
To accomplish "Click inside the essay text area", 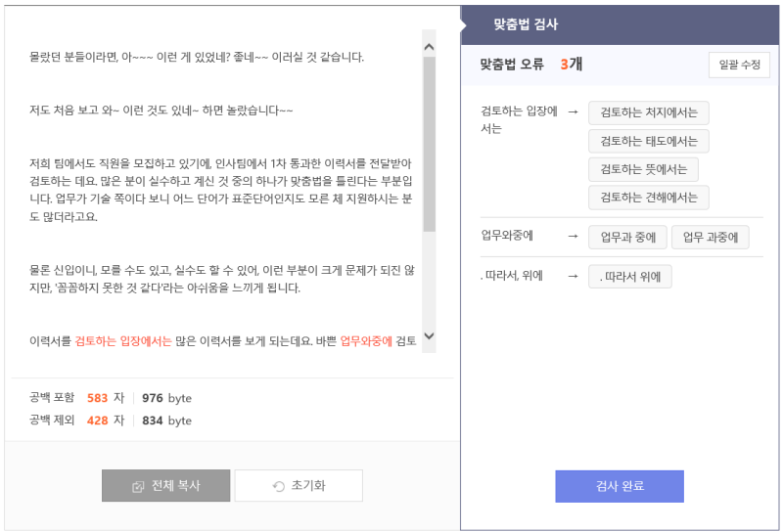I will [x=222, y=199].
